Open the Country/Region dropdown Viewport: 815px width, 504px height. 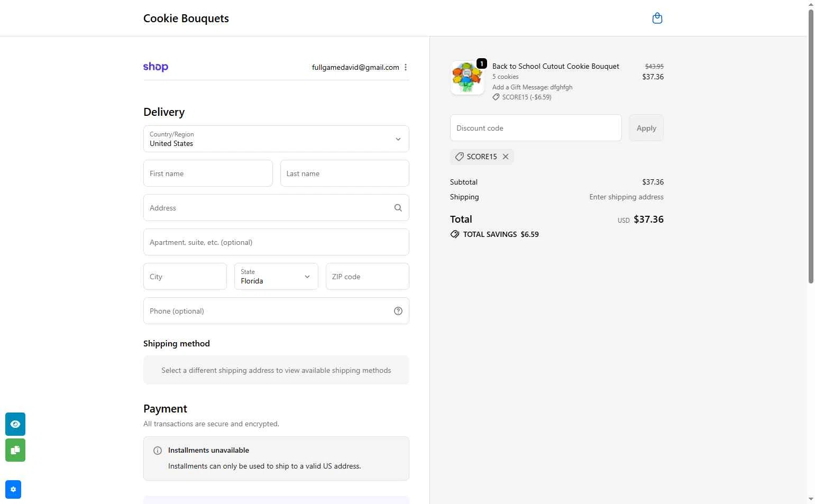click(x=276, y=139)
